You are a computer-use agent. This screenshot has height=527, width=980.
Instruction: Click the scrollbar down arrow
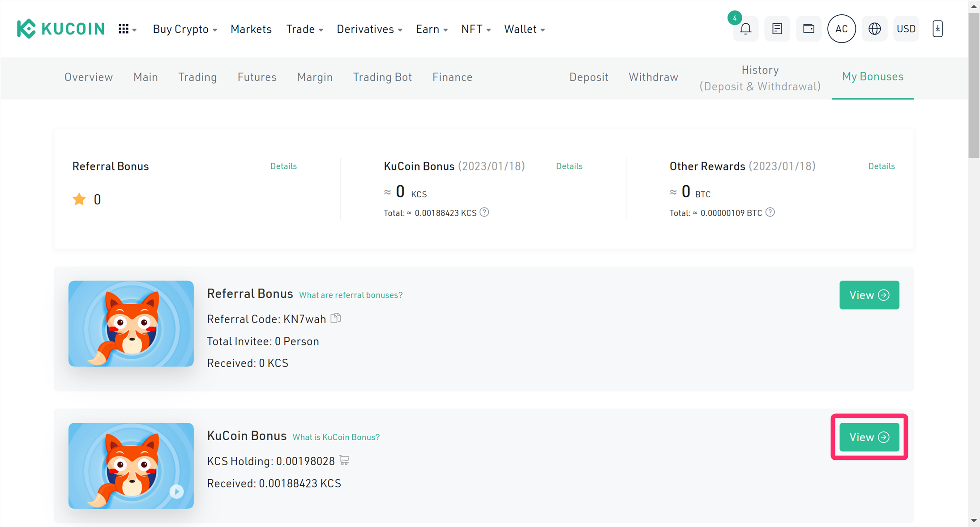point(974,521)
